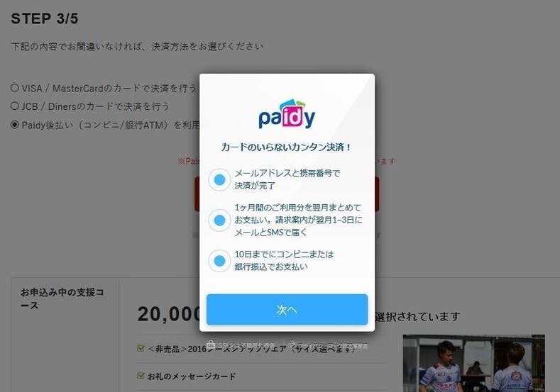
Task: Click the お申込み中の支援コース label
Action: coord(62,298)
